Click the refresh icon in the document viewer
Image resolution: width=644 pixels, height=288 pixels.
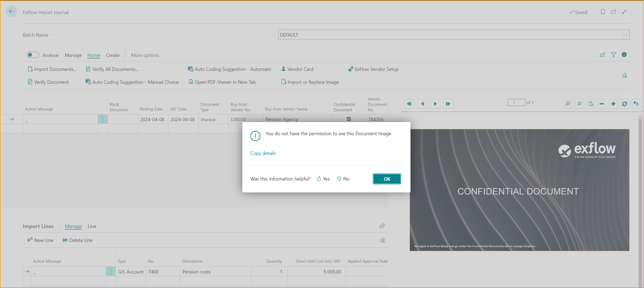[625, 104]
